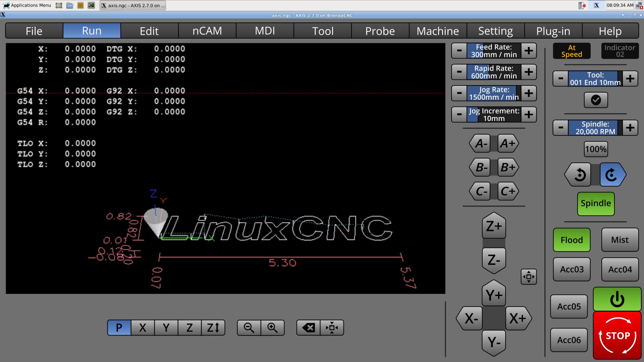Click the Rapid Rate 600mm/min slider bar
Screen dimensions: 644x362
(x=494, y=72)
